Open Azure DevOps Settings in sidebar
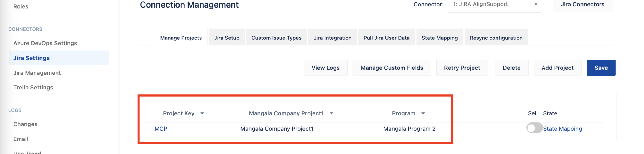The height and width of the screenshot is (154, 644). pos(45,43)
